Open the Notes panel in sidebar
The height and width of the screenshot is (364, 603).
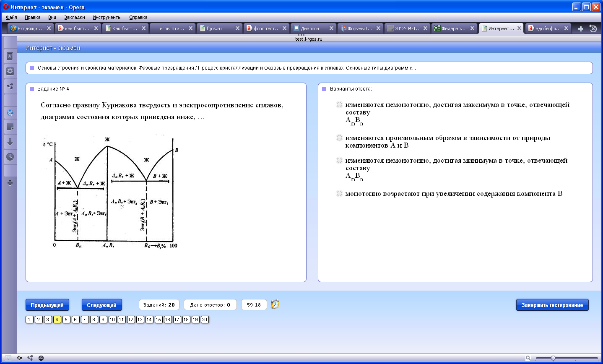pos(10,127)
